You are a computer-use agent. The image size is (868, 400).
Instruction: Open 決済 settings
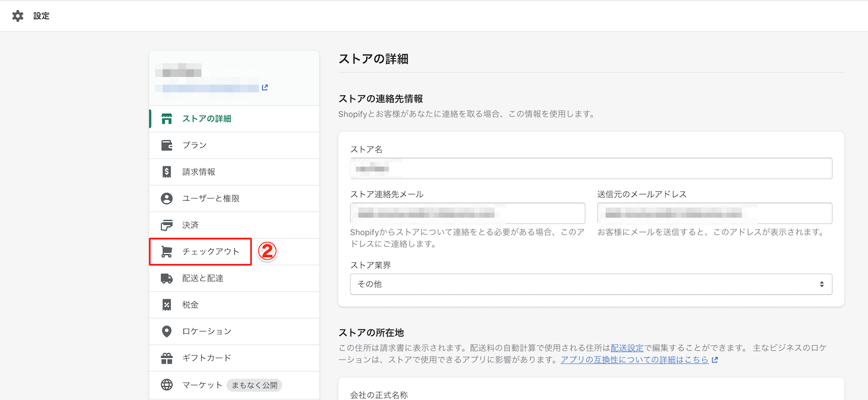(234, 225)
